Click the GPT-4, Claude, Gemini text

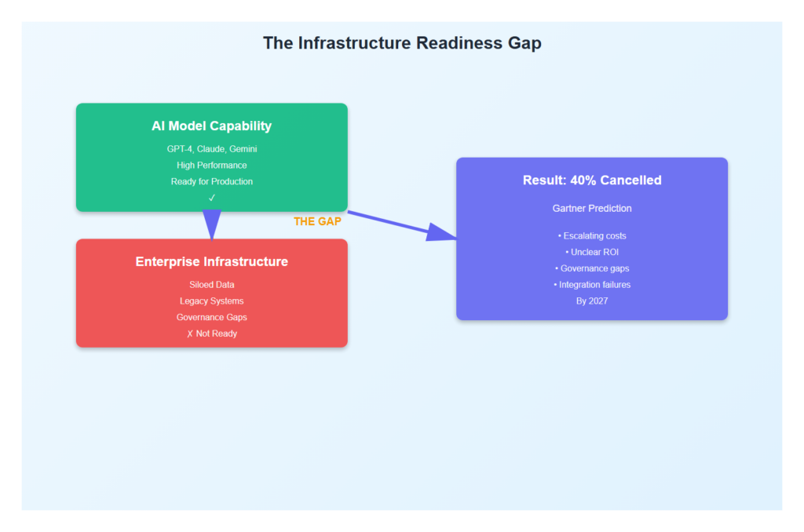pos(211,149)
